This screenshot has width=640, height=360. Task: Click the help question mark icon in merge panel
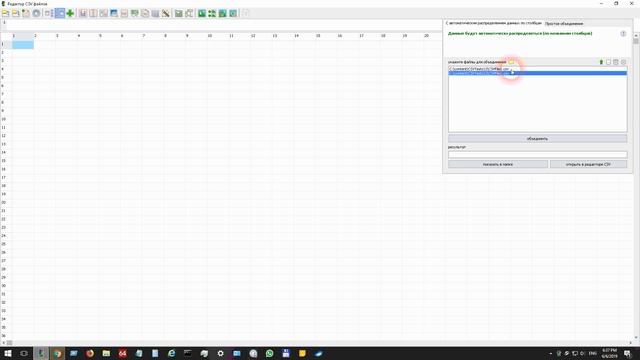(623, 33)
